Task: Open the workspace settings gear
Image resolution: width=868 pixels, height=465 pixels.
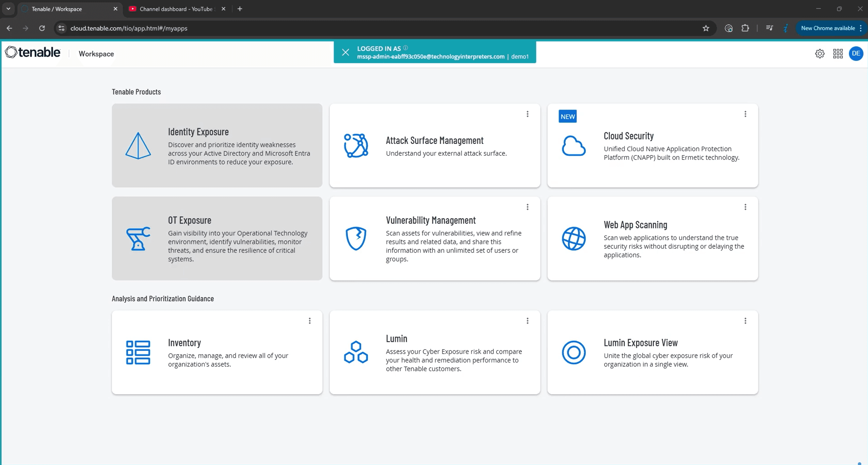Action: (x=820, y=53)
